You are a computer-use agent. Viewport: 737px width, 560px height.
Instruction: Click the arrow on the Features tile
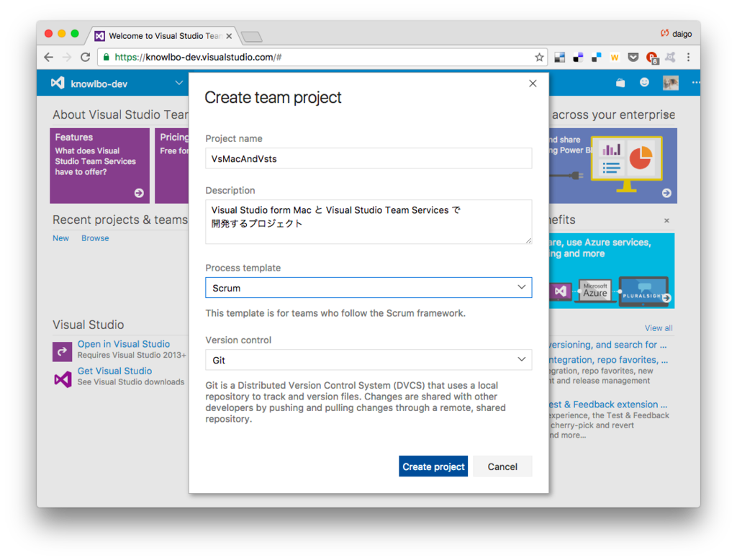click(x=139, y=193)
